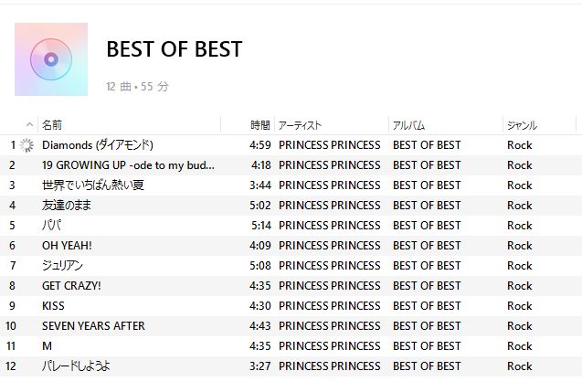Viewport: 582px width, 392px height.
Task: Click the sort arrow in the header
Action: [29, 125]
